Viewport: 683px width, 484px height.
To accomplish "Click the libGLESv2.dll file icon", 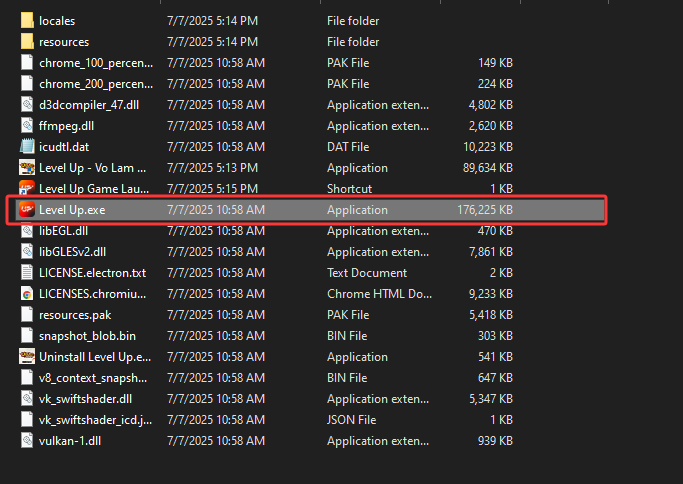I will [27, 251].
